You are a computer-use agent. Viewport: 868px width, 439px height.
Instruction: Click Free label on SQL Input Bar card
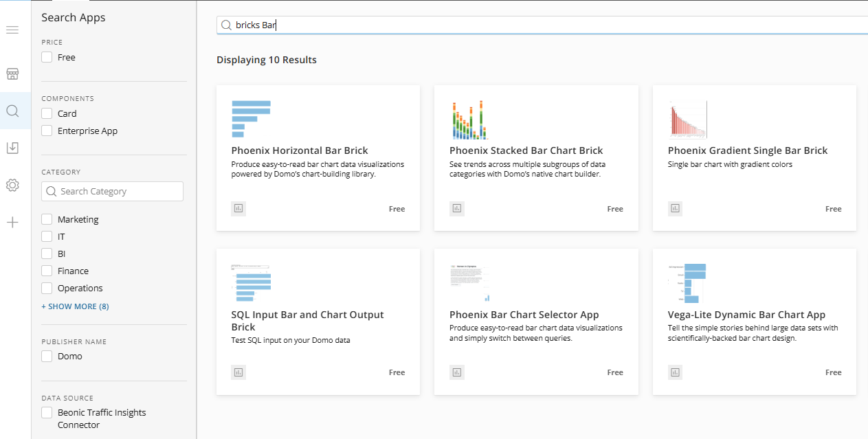pyautogui.click(x=397, y=372)
